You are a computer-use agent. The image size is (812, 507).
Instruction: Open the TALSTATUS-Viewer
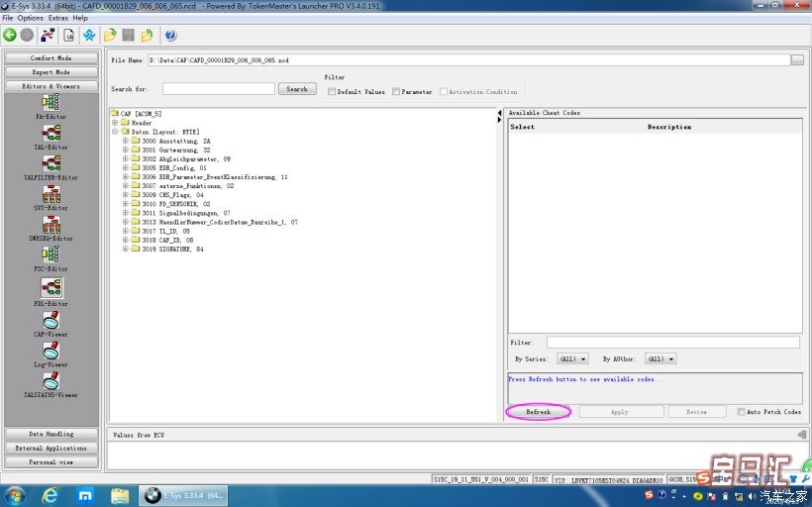tap(51, 385)
